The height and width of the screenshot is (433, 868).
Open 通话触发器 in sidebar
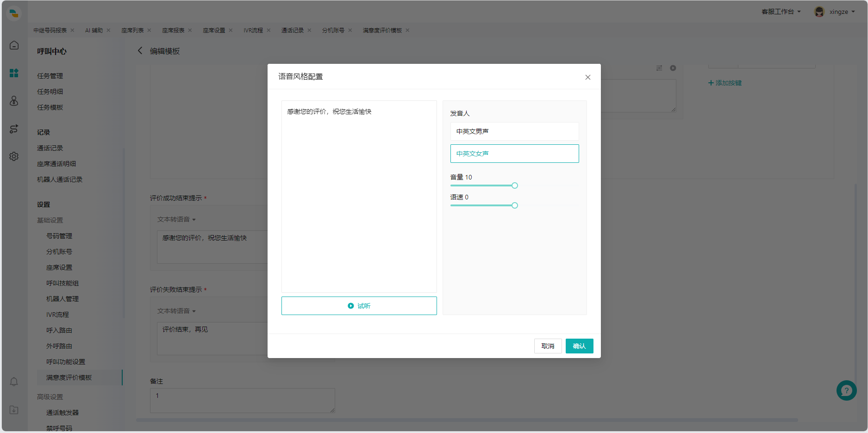coord(62,413)
